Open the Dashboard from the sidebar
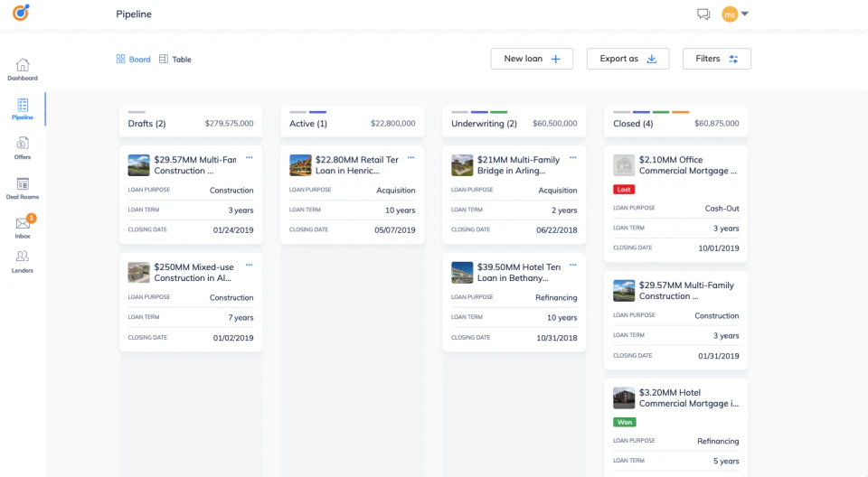Screen dimensions: 868x477 (23, 69)
